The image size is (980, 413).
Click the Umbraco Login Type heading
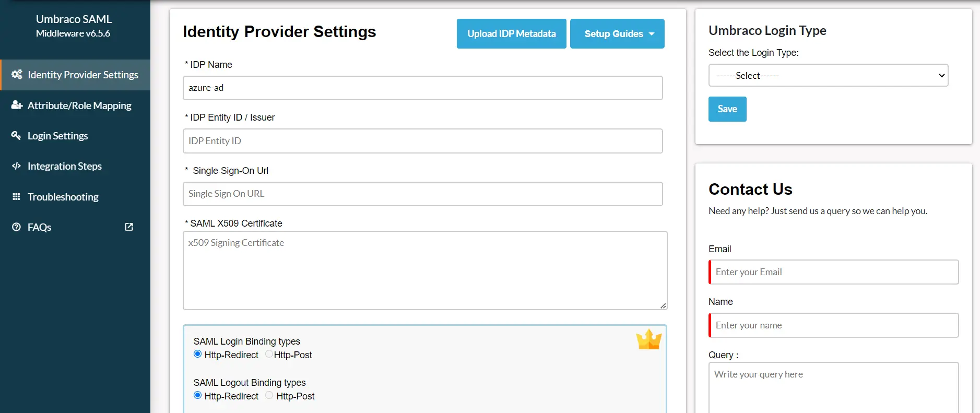point(768,30)
